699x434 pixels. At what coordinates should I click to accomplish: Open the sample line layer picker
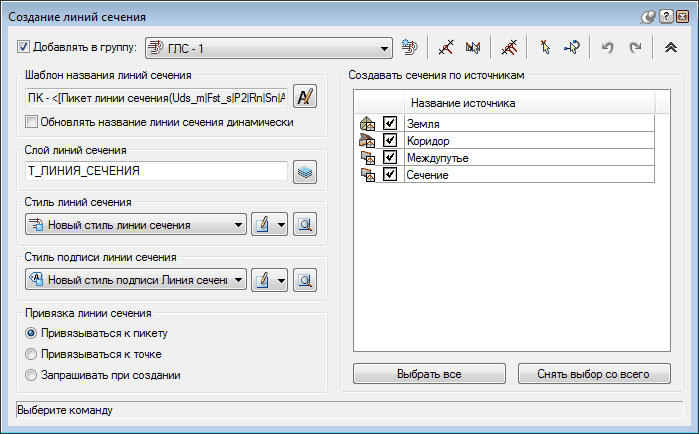point(306,171)
